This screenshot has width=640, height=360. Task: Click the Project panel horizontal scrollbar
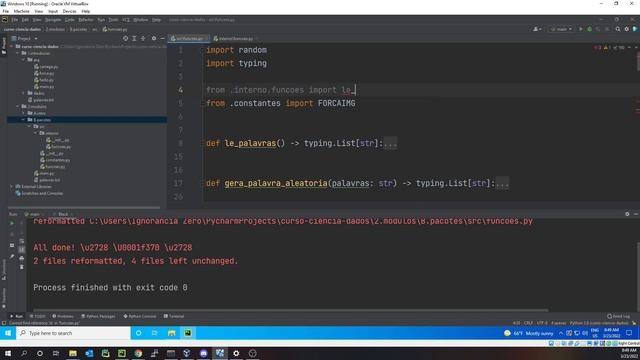click(84, 207)
